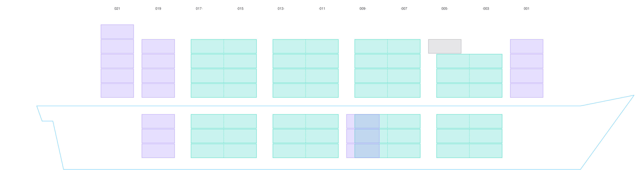Click the -011 bay label
Viewport: 644px width, 170px height.
tap(322, 9)
